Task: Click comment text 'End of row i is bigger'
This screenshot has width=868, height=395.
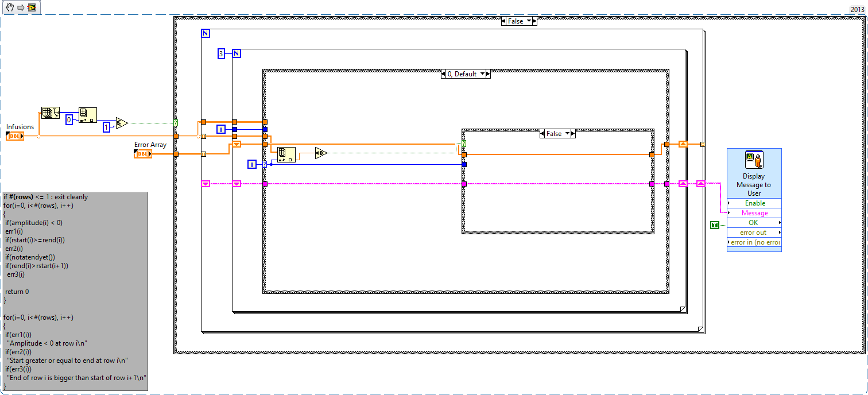Action: click(x=41, y=378)
